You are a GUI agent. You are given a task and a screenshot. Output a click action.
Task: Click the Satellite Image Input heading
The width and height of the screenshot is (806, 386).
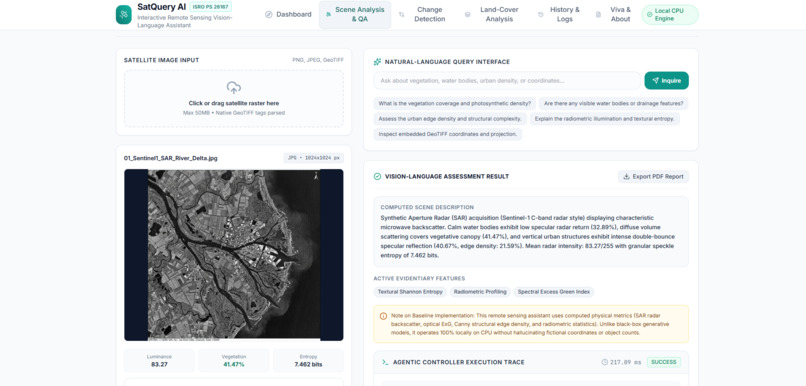pyautogui.click(x=161, y=60)
